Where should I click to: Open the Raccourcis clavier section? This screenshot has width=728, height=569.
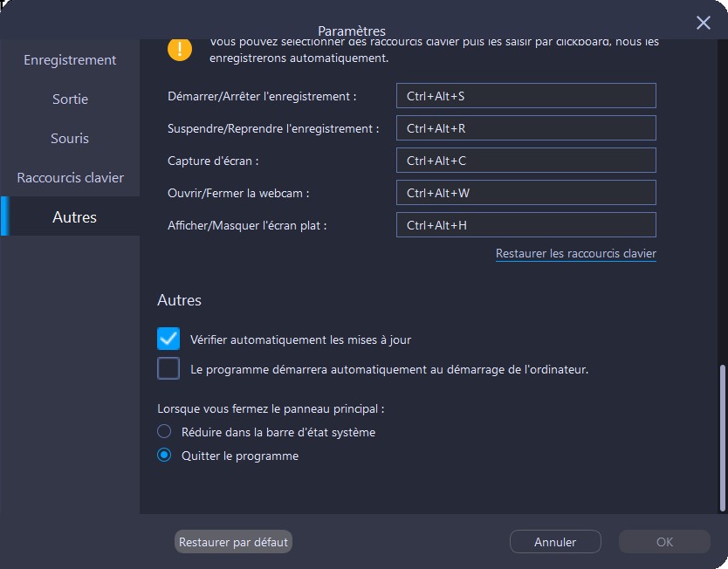tap(70, 178)
